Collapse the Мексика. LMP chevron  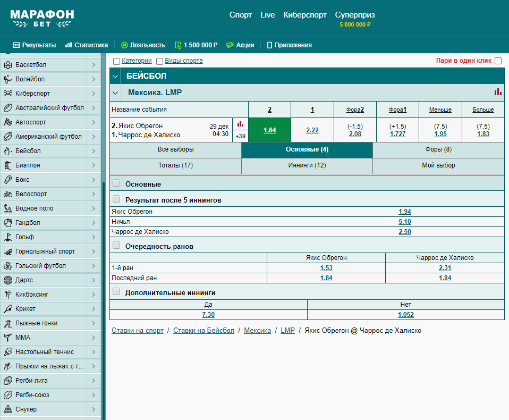115,93
